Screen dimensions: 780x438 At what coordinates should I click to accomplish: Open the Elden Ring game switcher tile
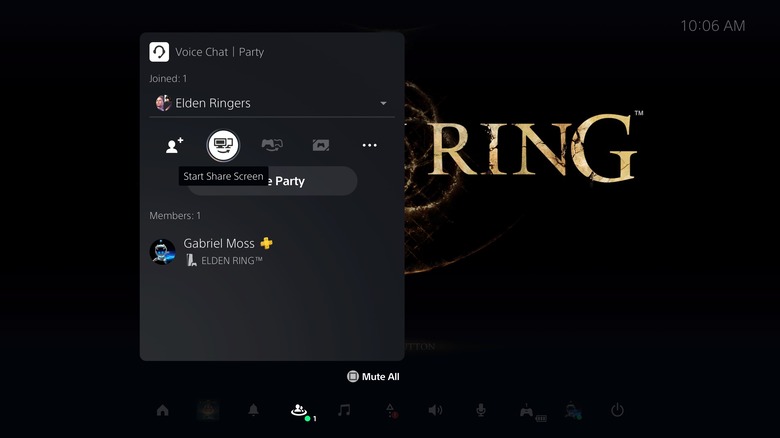tap(208, 410)
